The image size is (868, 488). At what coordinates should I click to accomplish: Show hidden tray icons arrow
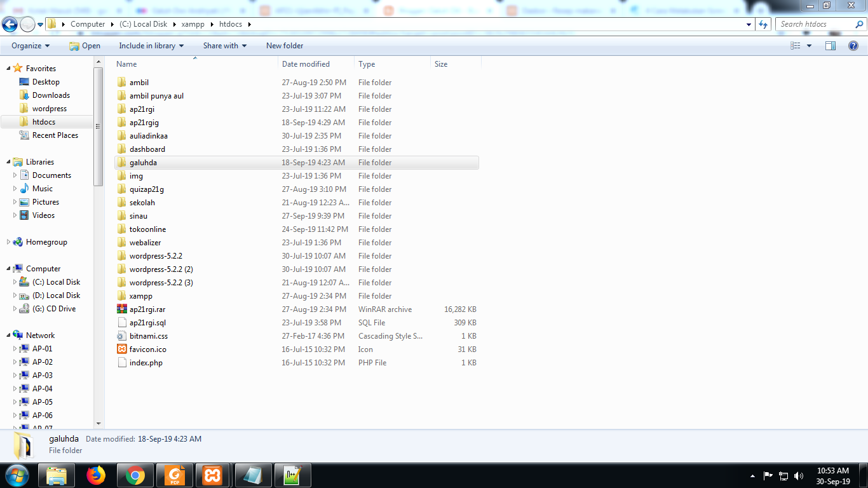point(752,476)
